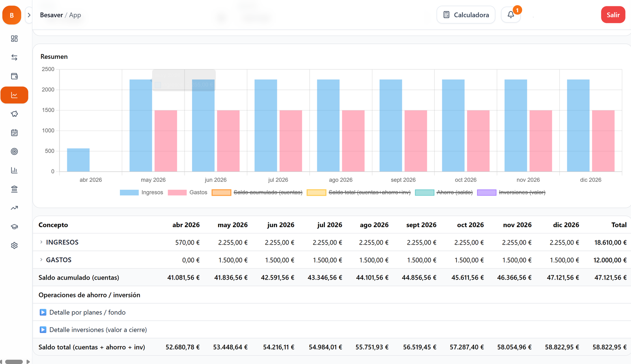This screenshot has height=364, width=631.
Task: Open the target goals icon in sidebar
Action: click(x=14, y=151)
